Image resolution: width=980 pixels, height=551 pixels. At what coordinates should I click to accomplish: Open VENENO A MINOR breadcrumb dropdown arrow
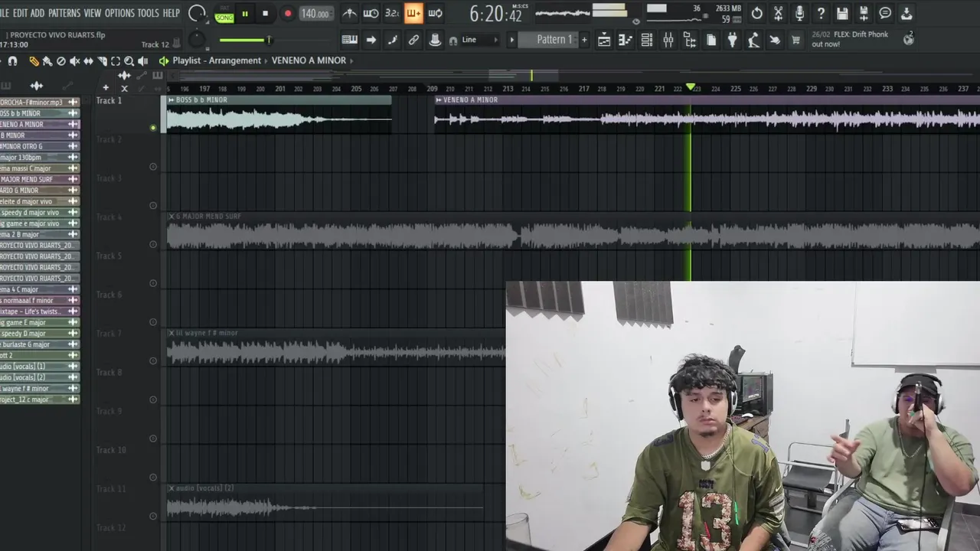pyautogui.click(x=351, y=60)
